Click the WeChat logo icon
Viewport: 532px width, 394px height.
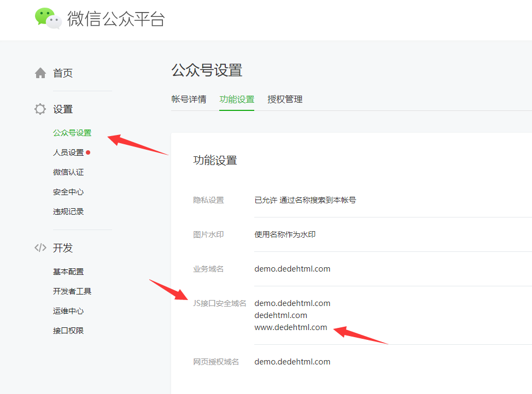[48, 18]
